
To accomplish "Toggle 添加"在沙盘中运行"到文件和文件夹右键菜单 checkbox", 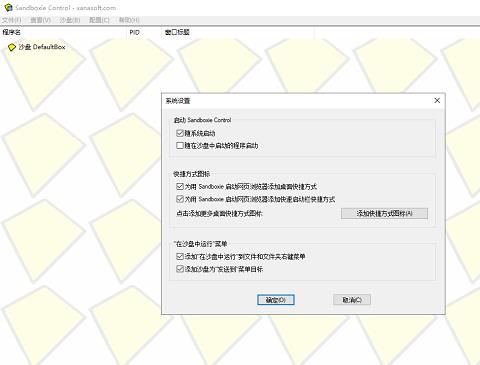I will (x=180, y=256).
